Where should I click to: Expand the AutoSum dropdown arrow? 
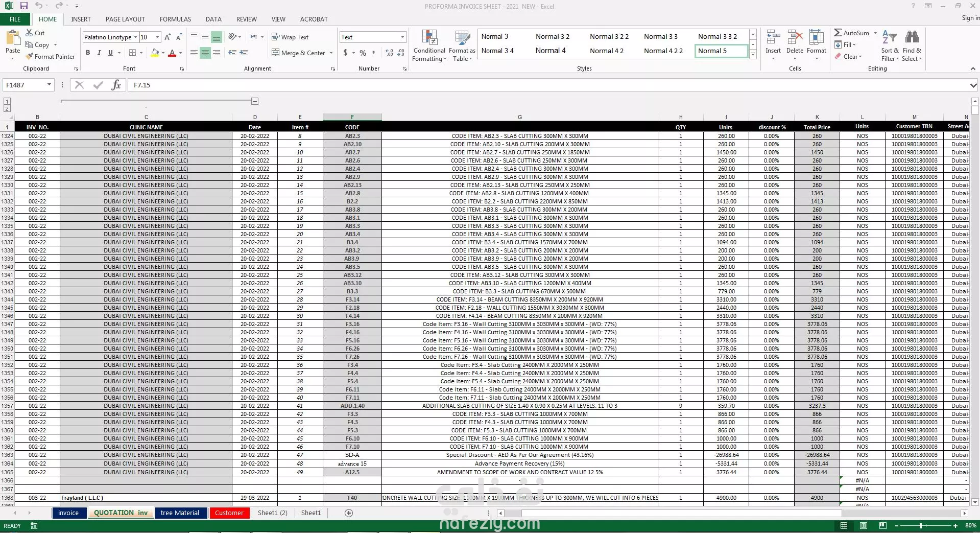[x=875, y=33]
